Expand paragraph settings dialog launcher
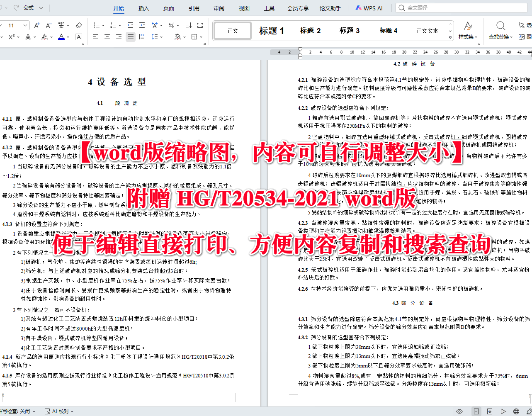 pos(204,43)
